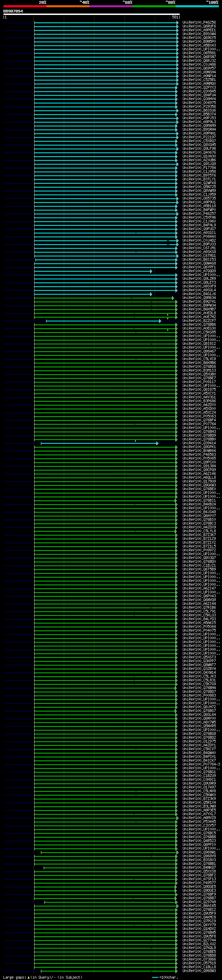This screenshot has width=222, height=980.
Task: Select the UniRef100_C5Z5R1 label
Action: click(x=199, y=80)
